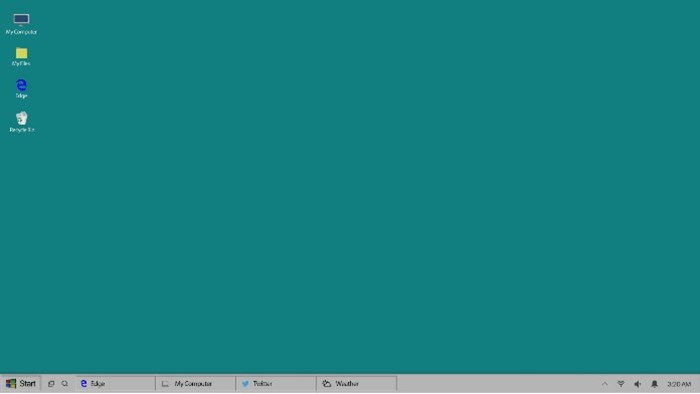Switch to Twitter taskbar button
This screenshot has width=700, height=394.
pos(276,384)
